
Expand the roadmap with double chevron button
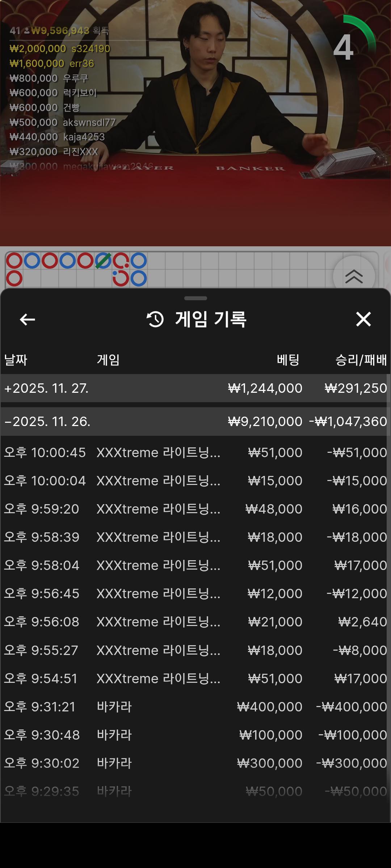pyautogui.click(x=354, y=277)
